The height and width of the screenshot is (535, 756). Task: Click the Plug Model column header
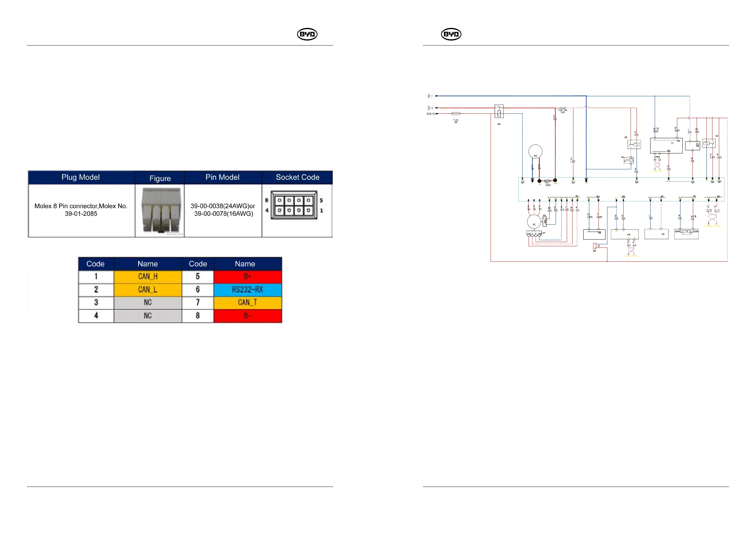tap(81, 177)
